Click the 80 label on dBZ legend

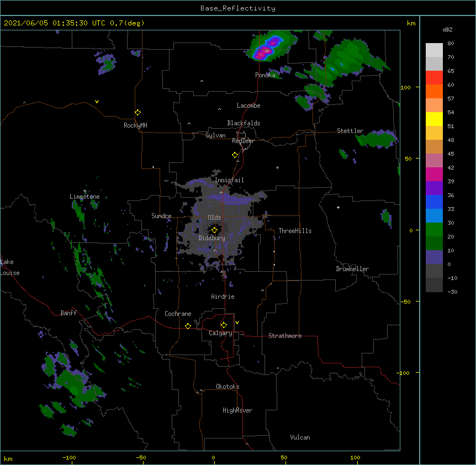[x=451, y=44]
